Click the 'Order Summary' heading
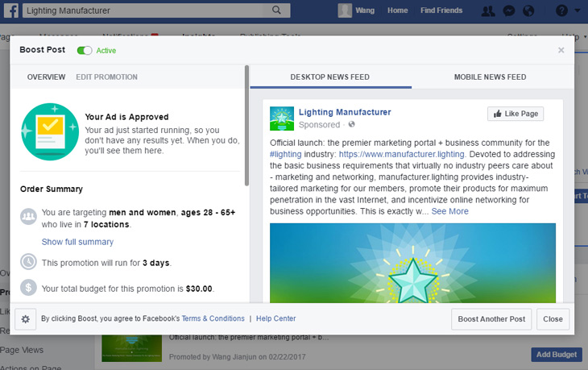 (x=52, y=189)
